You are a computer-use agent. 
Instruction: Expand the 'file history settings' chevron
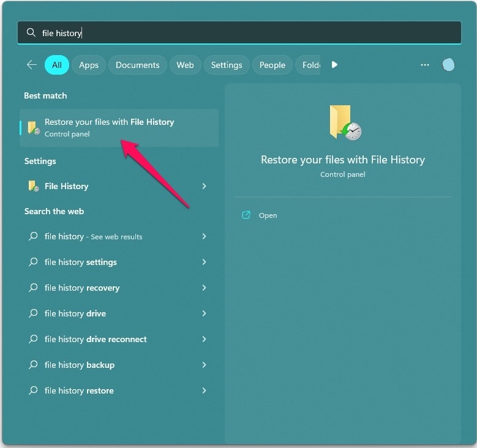(204, 262)
